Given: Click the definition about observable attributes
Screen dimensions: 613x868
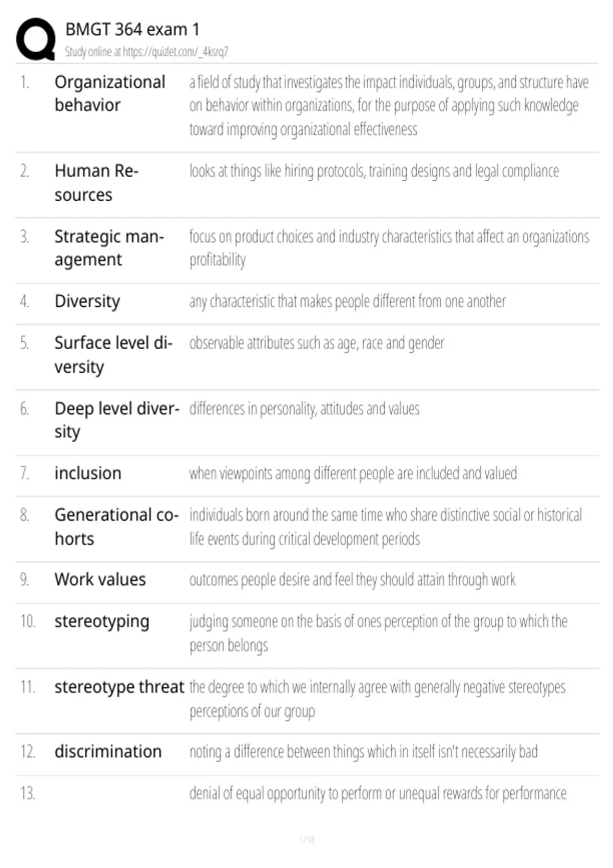Looking at the screenshot, I should pos(317,343).
